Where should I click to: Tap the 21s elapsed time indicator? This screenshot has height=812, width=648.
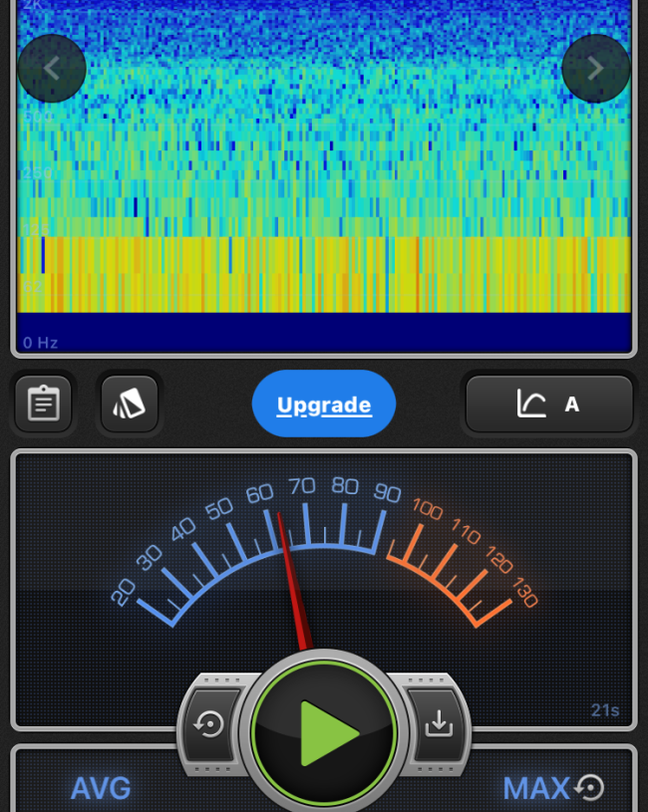pyautogui.click(x=604, y=710)
